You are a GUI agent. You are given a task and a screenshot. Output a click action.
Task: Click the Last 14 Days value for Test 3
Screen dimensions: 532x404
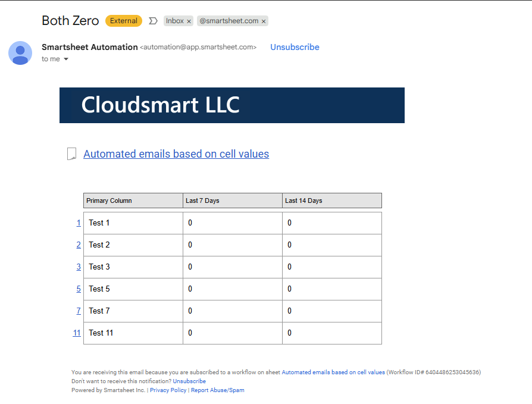(332, 267)
